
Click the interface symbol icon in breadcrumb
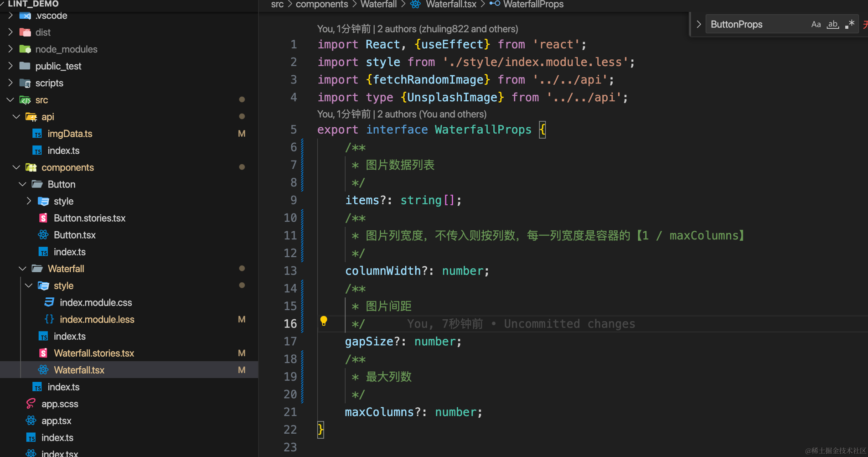coord(495,4)
